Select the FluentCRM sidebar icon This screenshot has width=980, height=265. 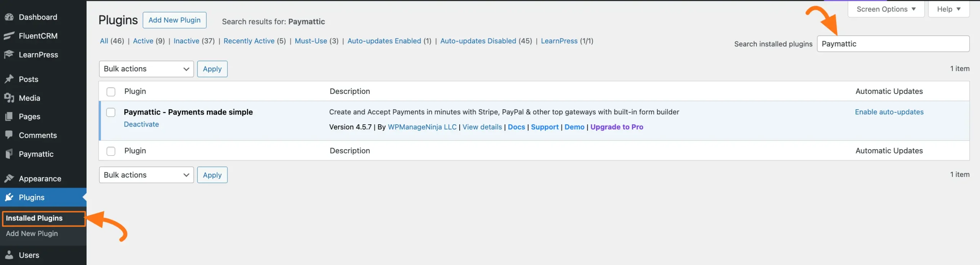[8, 36]
